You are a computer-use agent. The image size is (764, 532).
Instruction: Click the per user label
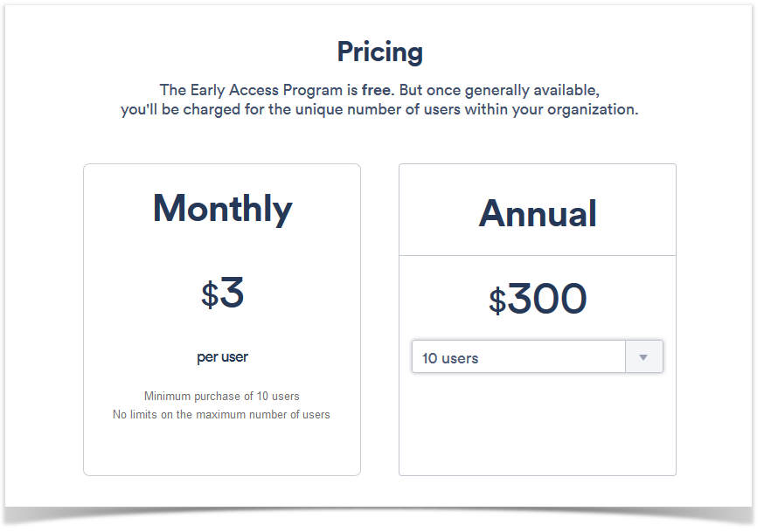tap(222, 357)
